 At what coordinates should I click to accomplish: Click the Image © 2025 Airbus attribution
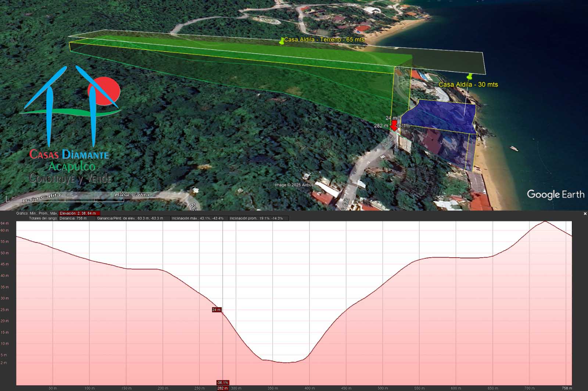[x=294, y=185]
